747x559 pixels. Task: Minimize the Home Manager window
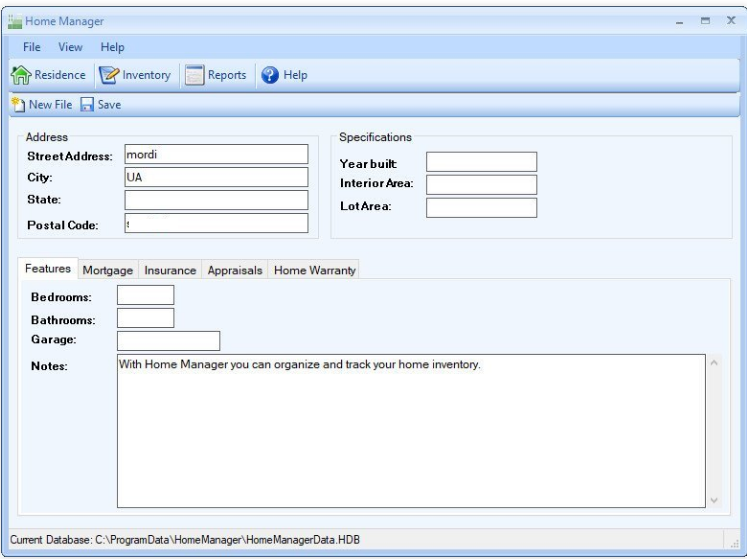(679, 21)
